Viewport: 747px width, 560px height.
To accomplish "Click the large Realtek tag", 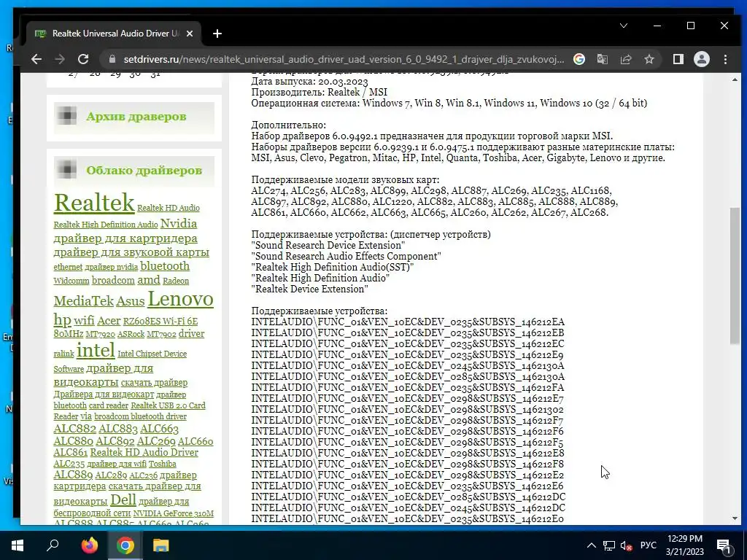I will click(x=94, y=203).
